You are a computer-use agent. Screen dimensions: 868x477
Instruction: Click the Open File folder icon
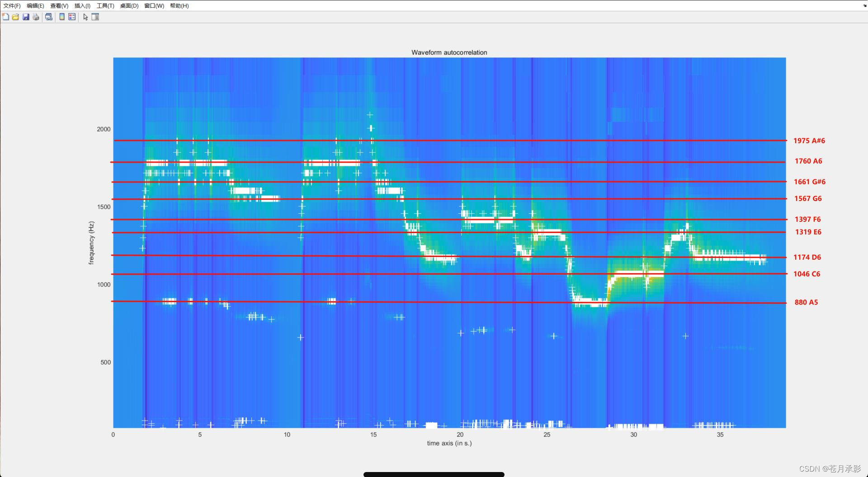15,17
